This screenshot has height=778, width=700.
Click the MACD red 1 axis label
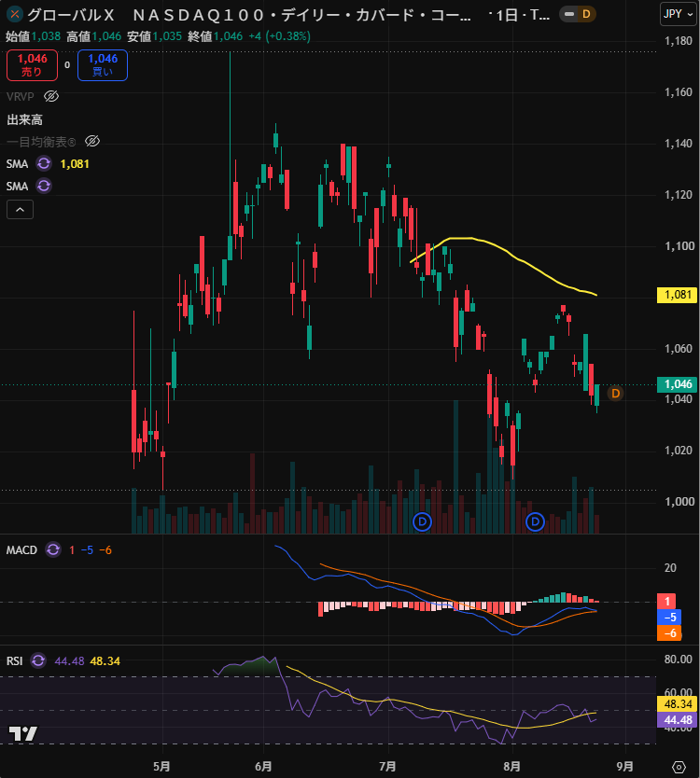point(668,602)
